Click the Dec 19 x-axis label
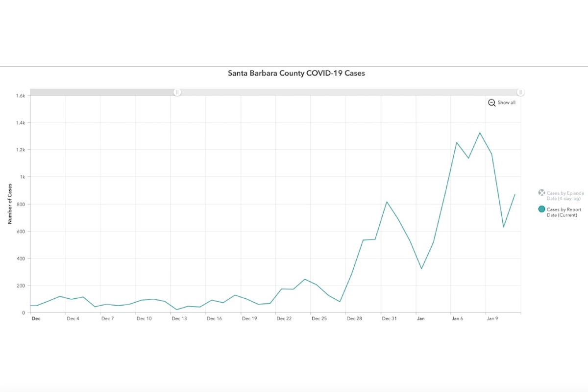The image size is (588, 392). (x=249, y=318)
